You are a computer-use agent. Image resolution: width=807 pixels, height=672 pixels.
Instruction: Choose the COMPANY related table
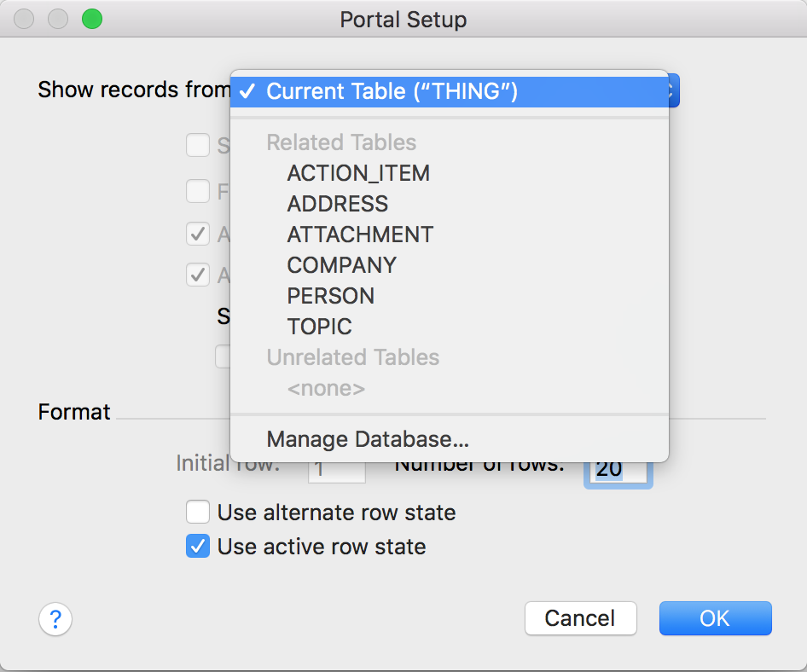(x=341, y=265)
